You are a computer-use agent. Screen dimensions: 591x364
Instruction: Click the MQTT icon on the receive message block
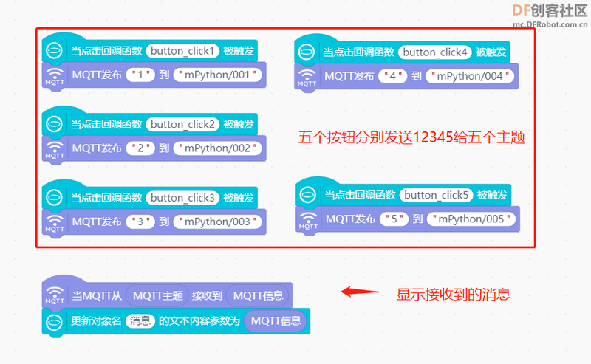[x=55, y=295]
